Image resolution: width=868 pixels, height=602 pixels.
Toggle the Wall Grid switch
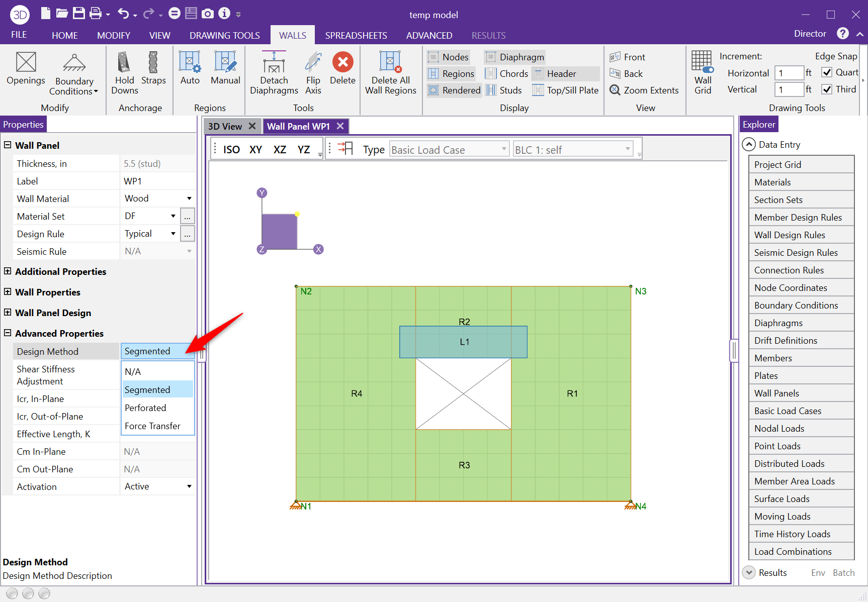(x=708, y=70)
